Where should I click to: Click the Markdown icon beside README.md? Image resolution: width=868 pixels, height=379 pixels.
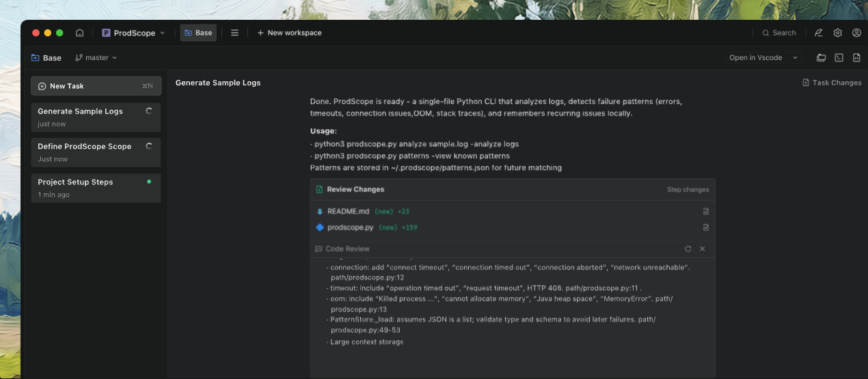pos(319,212)
